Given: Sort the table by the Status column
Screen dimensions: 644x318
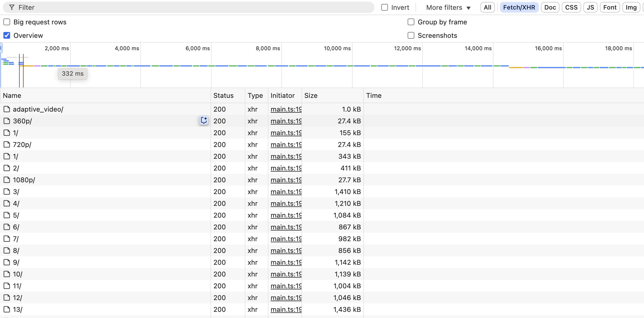Looking at the screenshot, I should (x=223, y=96).
